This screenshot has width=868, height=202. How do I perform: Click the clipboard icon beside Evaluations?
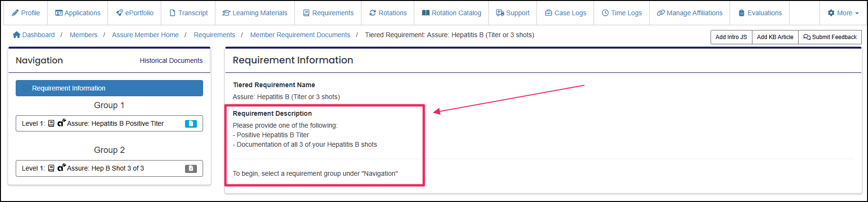(x=741, y=13)
